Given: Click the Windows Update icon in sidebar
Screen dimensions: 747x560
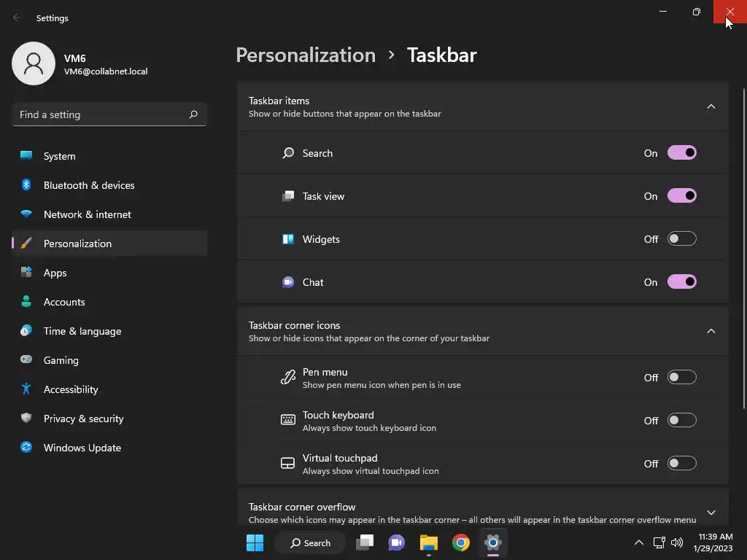Looking at the screenshot, I should [x=26, y=448].
